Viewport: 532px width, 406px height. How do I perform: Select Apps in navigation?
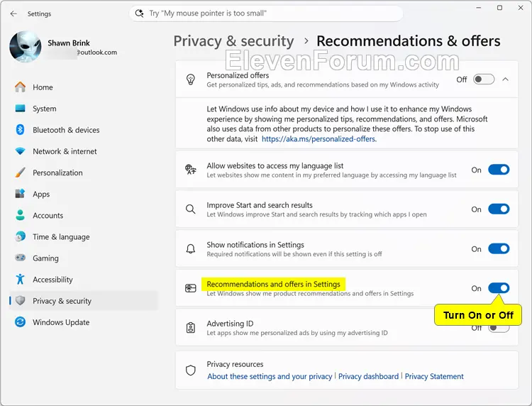point(84,194)
